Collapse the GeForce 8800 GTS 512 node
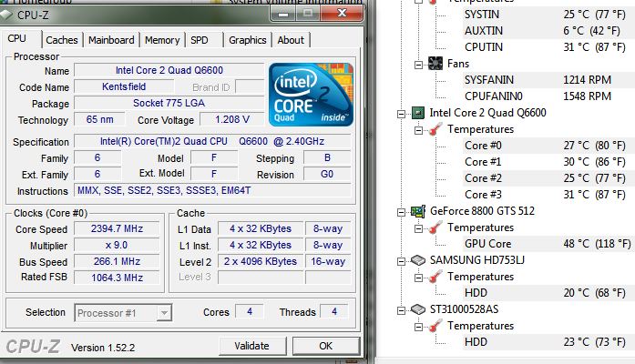This screenshot has height=364, width=635. tap(402, 211)
